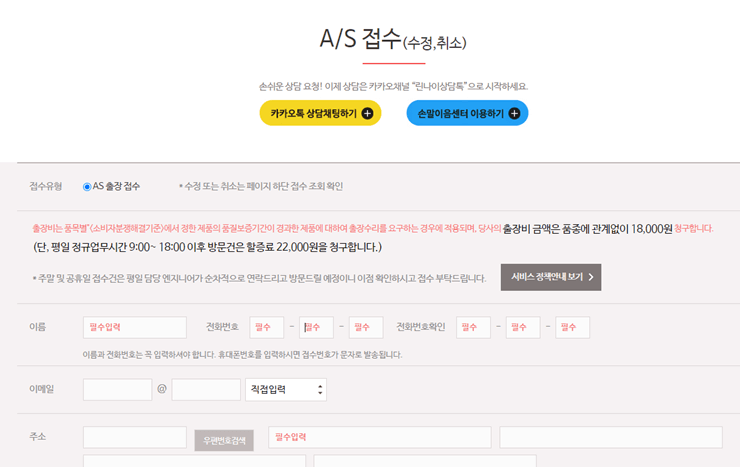Viewport: 740px width, 467px height.
Task: Click text about 할증료 22,000원
Action: coord(208,247)
